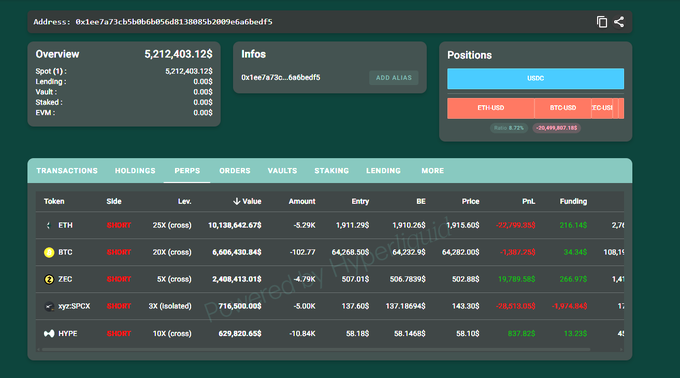Click ZEC PnL 19,789.58$
This screenshot has width=680, height=378.
click(517, 279)
